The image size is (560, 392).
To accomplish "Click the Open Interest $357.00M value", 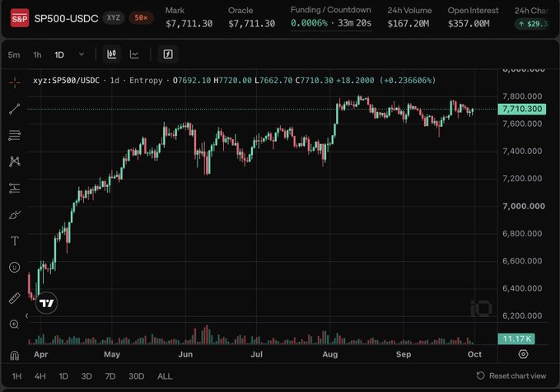I will pos(469,24).
